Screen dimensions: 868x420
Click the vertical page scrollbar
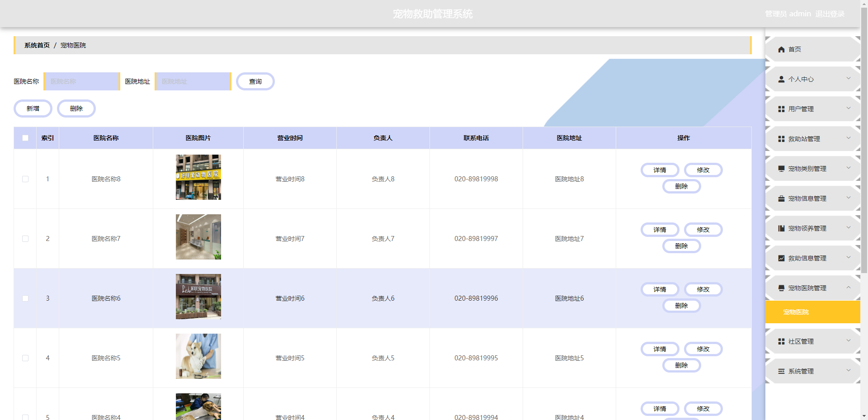coord(864,136)
